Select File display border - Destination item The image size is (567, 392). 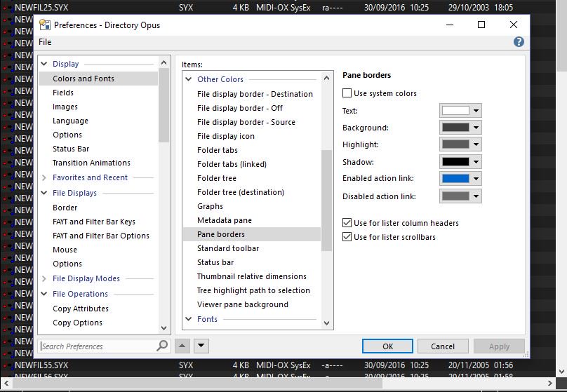255,94
